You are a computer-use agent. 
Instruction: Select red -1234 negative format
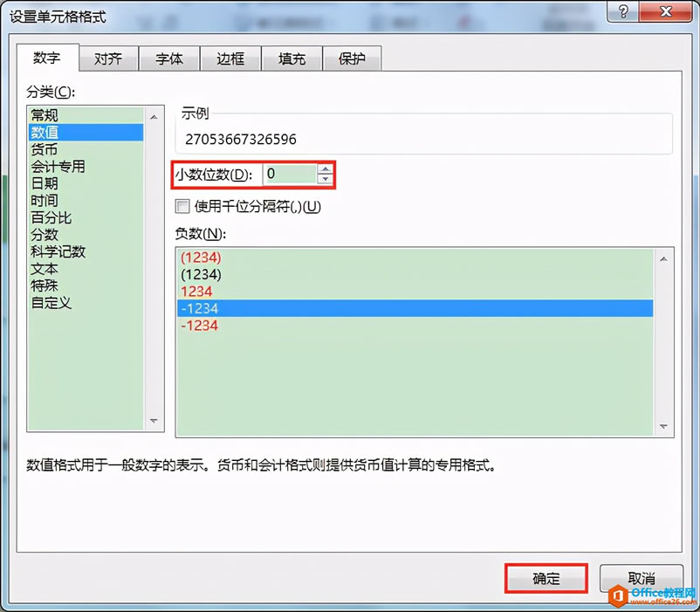[415, 326]
